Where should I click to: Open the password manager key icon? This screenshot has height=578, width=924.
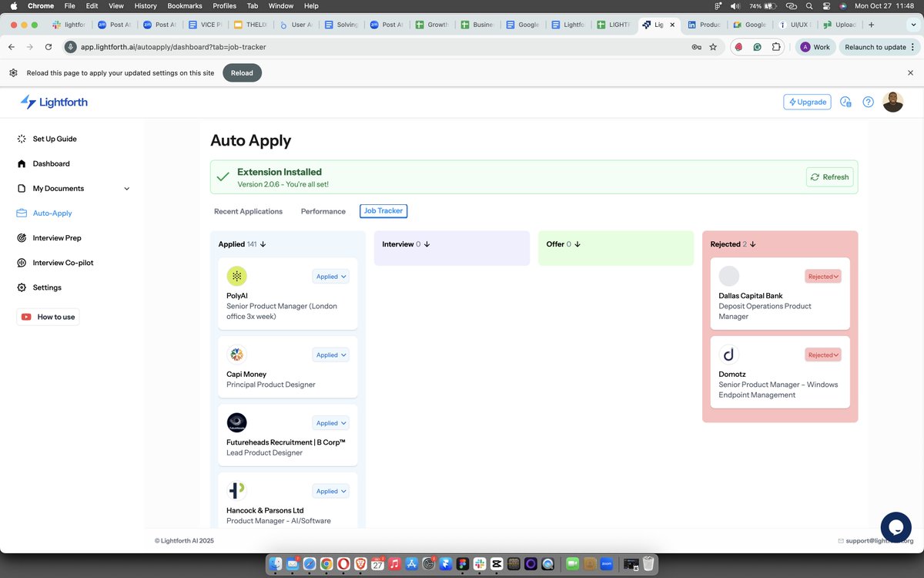(x=696, y=47)
